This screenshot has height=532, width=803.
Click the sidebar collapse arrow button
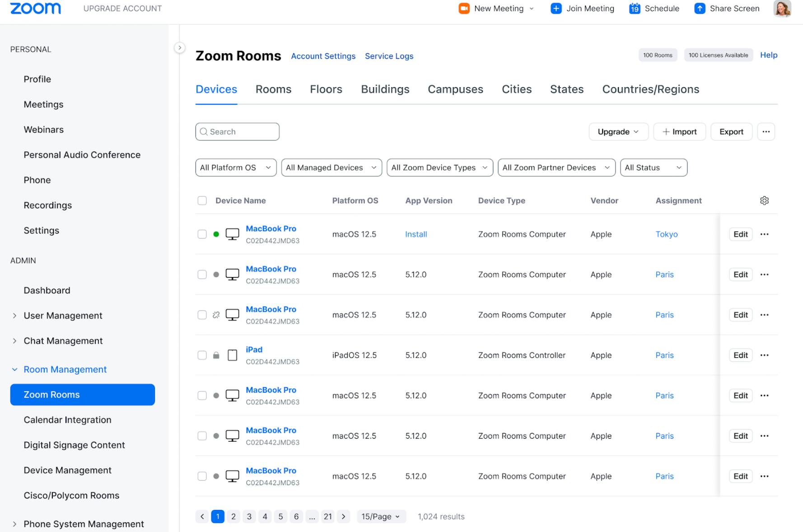(x=180, y=47)
